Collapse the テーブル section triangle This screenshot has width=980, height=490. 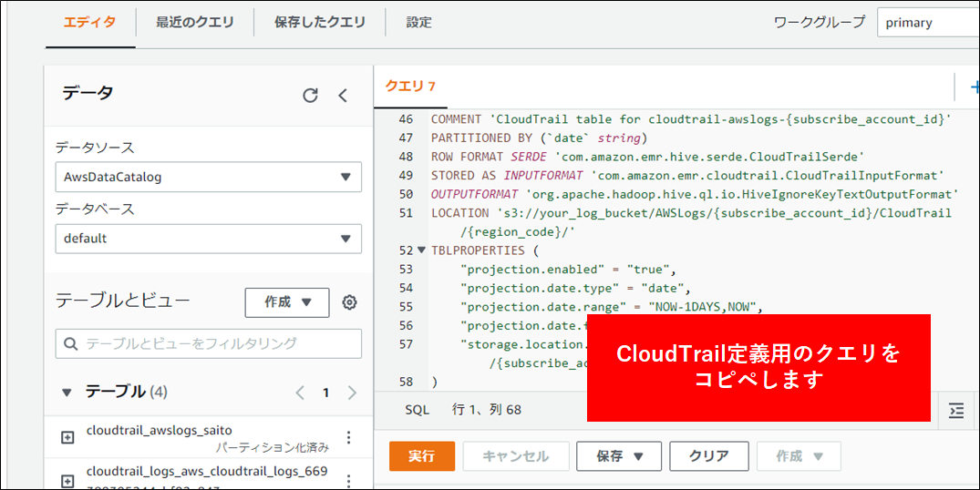coord(66,393)
